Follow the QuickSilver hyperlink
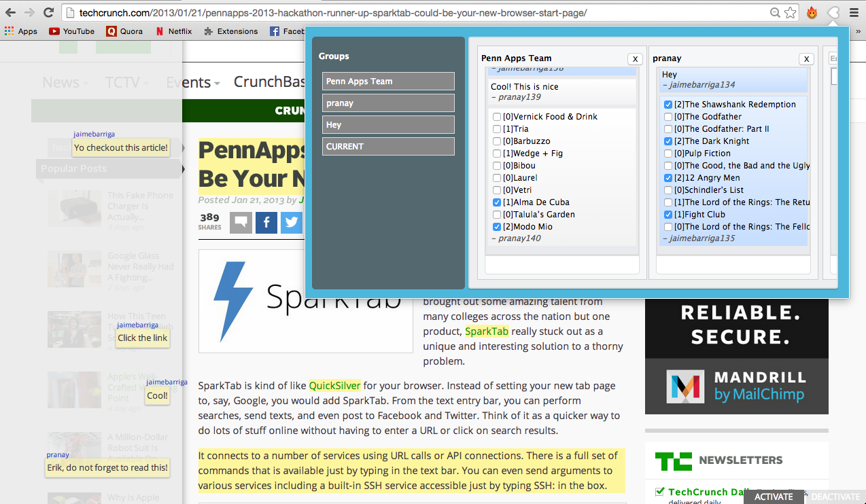 (334, 385)
